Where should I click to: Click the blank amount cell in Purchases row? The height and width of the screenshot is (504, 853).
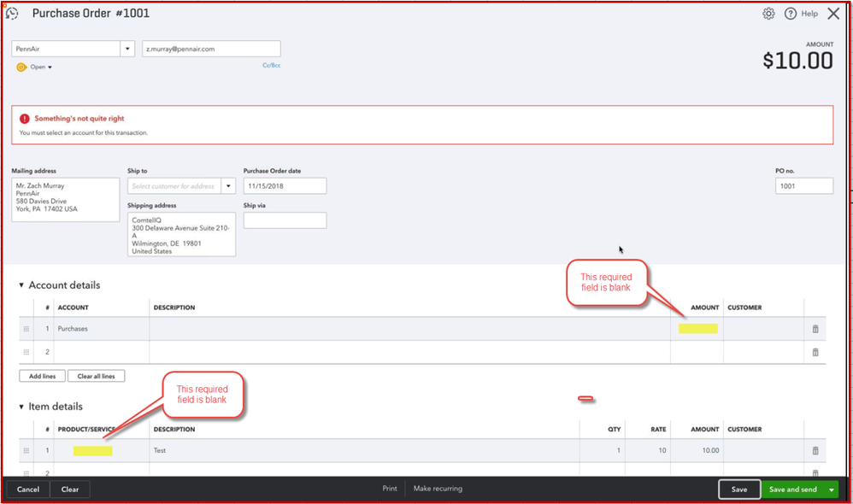click(697, 329)
